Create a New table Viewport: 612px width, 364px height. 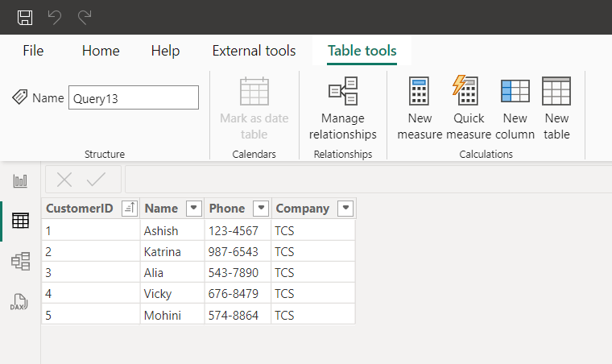tap(556, 109)
